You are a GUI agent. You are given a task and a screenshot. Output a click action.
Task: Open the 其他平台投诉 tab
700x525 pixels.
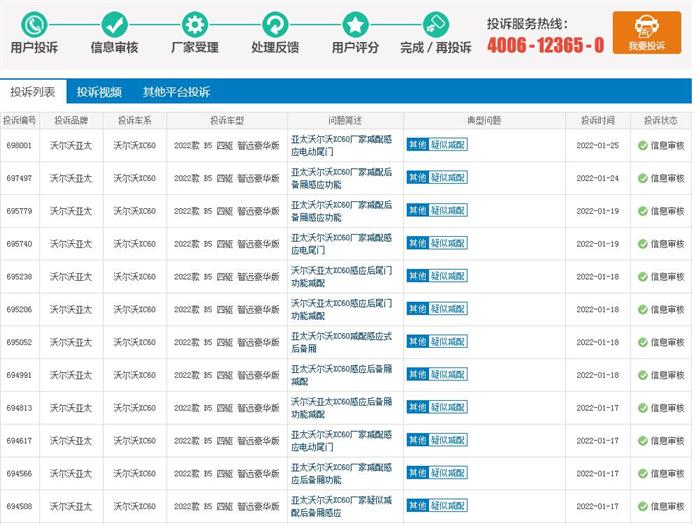(x=176, y=92)
